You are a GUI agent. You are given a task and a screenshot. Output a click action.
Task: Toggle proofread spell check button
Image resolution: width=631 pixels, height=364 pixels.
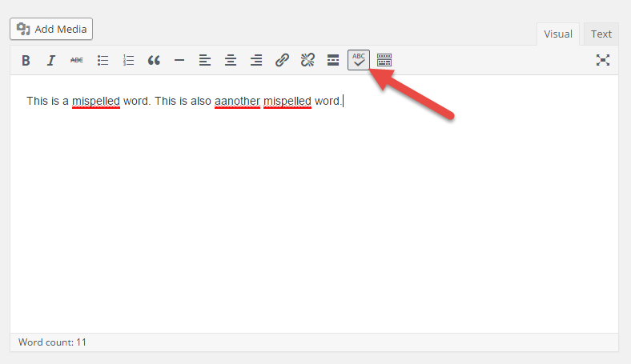pyautogui.click(x=359, y=60)
